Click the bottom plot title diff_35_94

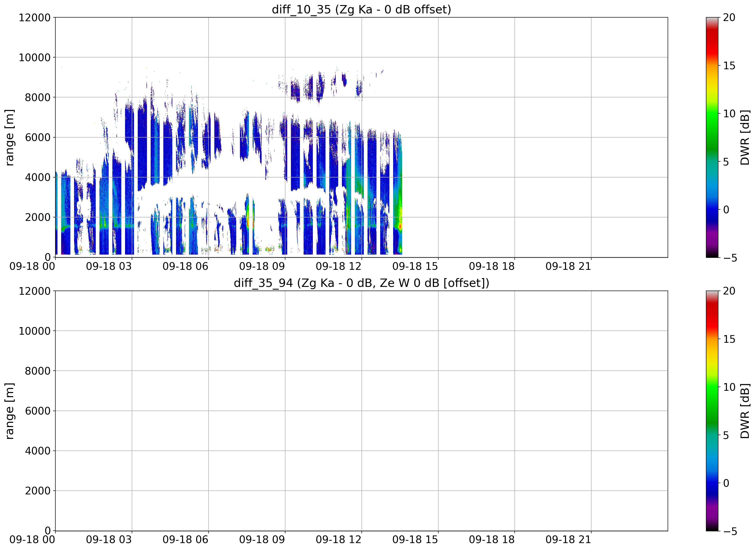click(x=361, y=283)
